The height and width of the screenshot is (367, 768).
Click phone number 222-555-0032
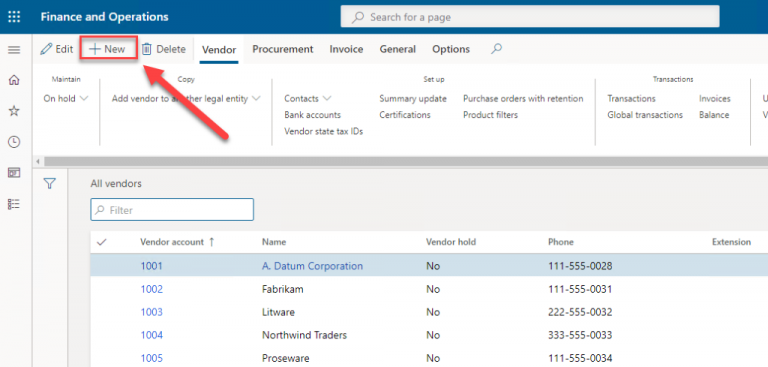pyautogui.click(x=580, y=312)
